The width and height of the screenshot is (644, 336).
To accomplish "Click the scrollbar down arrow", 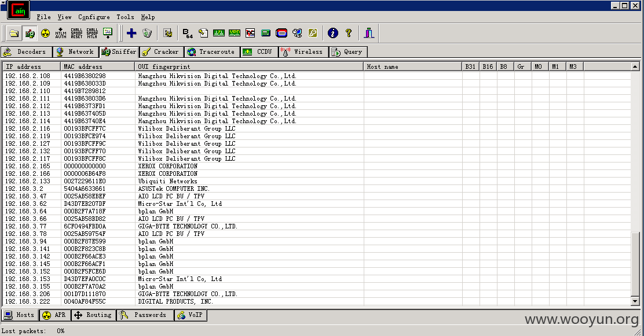I will pyautogui.click(x=635, y=301).
